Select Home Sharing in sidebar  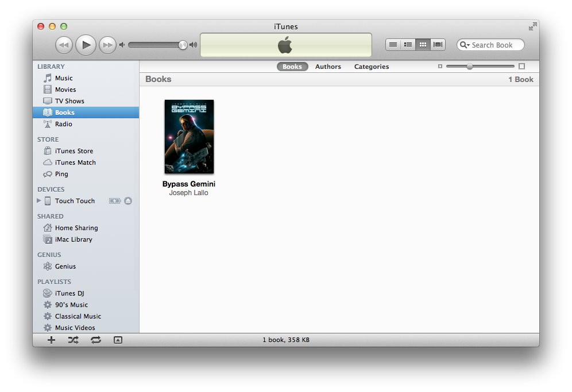pos(76,228)
